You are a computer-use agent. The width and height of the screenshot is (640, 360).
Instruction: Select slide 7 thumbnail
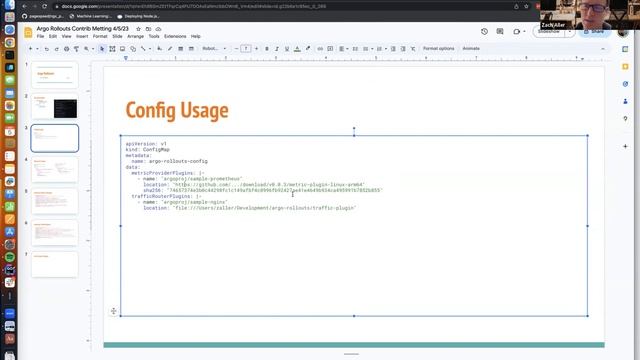pyautogui.click(x=55, y=264)
